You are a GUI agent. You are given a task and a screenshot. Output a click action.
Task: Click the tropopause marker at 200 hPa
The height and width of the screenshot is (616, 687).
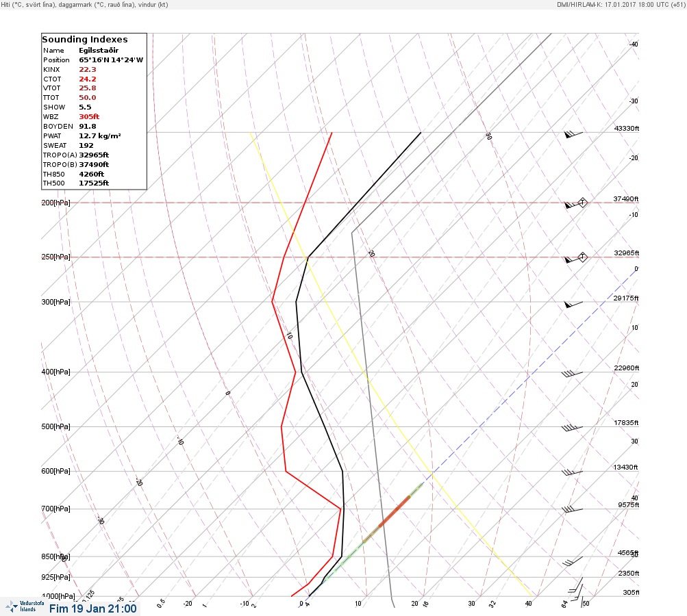click(x=582, y=203)
